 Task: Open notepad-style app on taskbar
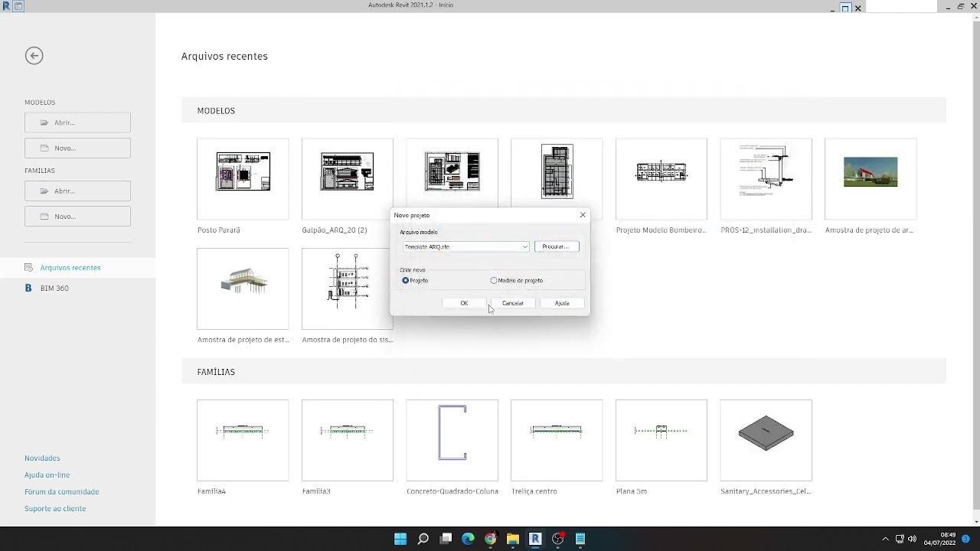580,539
